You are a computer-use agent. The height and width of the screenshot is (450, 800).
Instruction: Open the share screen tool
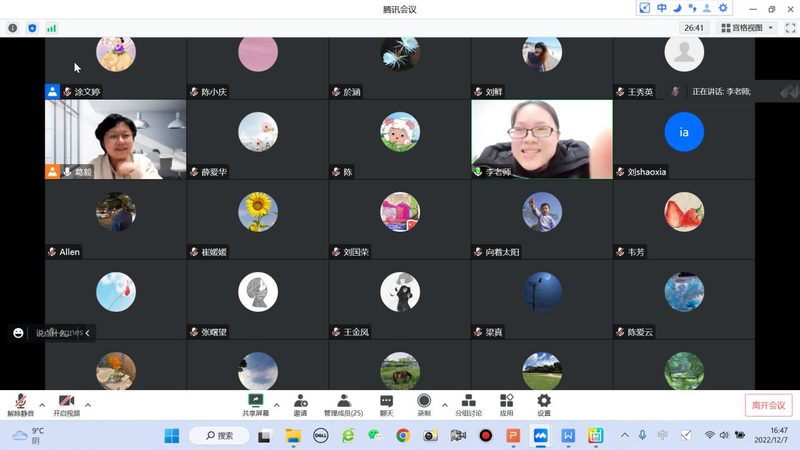pyautogui.click(x=255, y=402)
